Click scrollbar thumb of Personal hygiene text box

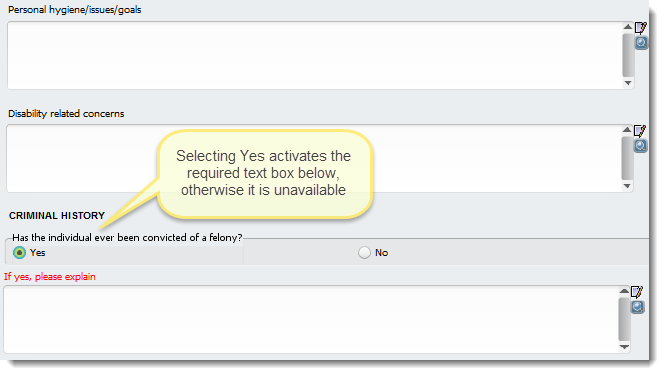[628, 55]
